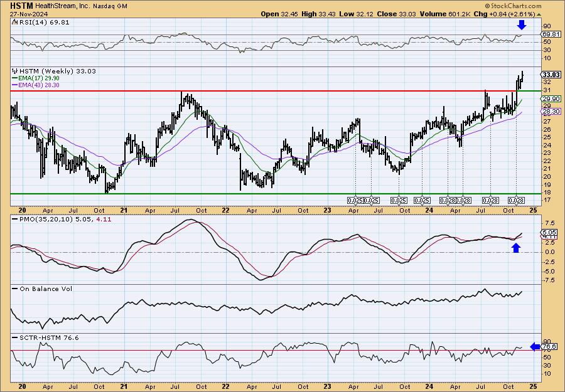Viewport: 565px width, 392px height.
Task: Click the black PMO legend line swatch
Action: [x=15, y=219]
